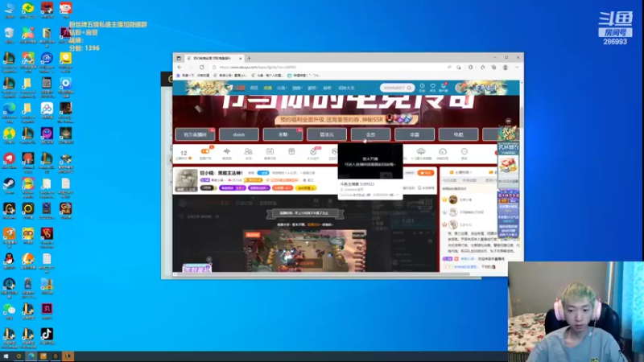Click the cloud icon in activity toolbar
This screenshot has height=362, width=644.
point(421,153)
